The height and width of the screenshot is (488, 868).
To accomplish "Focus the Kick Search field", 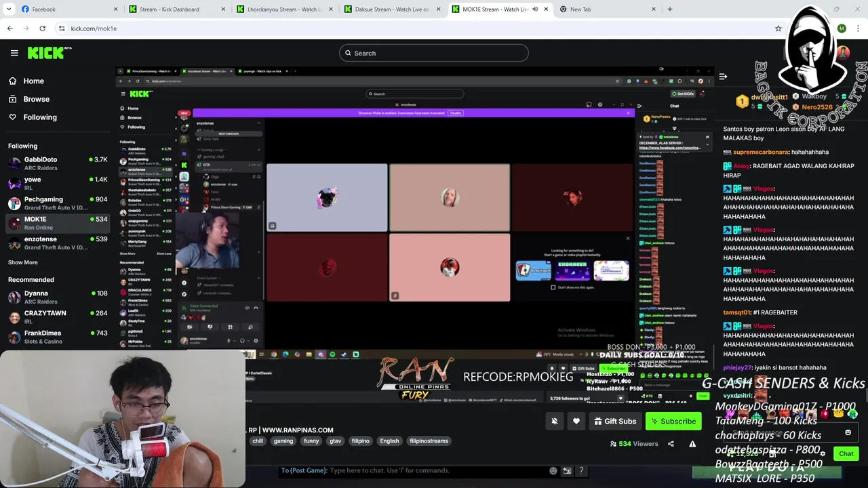I will point(434,53).
